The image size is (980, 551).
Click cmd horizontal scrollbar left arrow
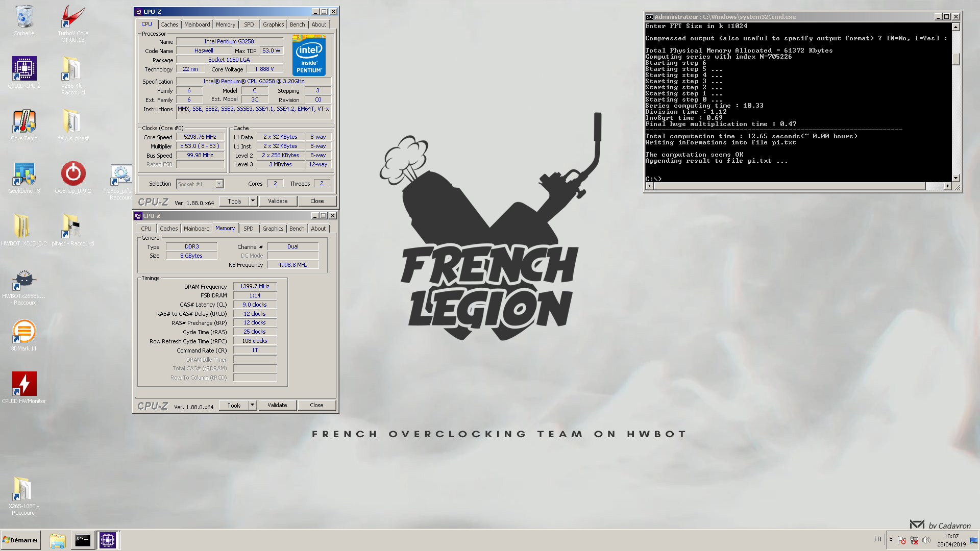[x=649, y=186]
